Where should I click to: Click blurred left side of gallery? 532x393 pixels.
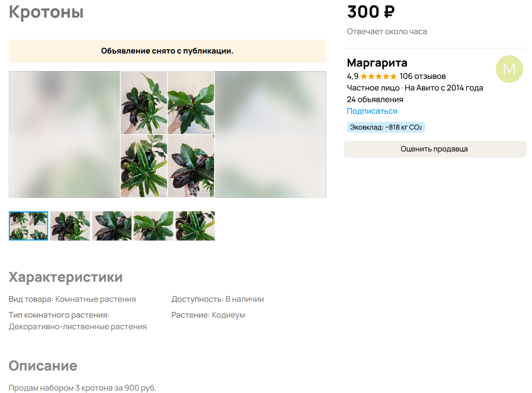pyautogui.click(x=64, y=134)
